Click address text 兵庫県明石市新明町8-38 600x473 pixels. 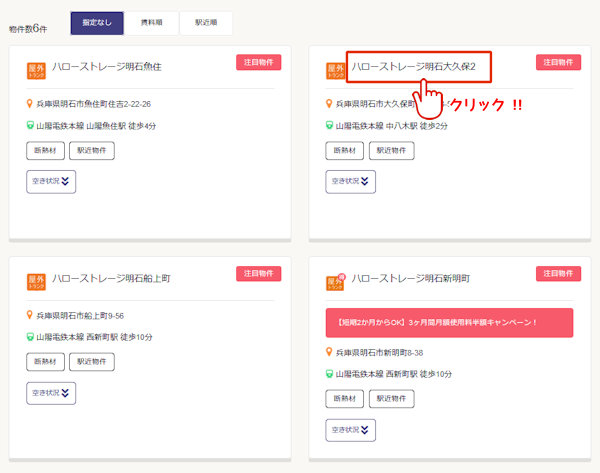(379, 352)
